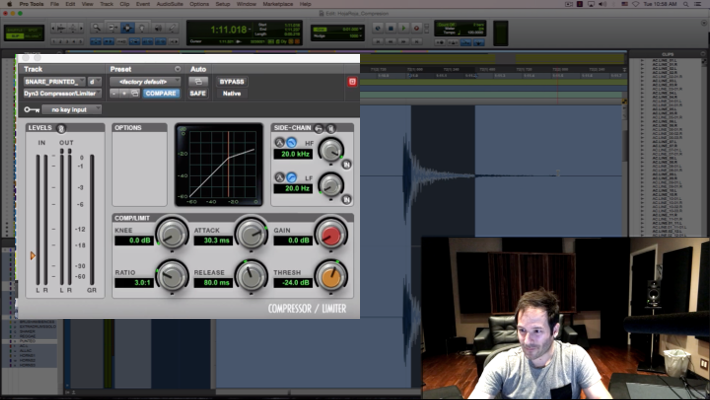Viewport: 710px width, 400px height.
Task: Click the 30.3 ms attack value field
Action: pos(213,241)
